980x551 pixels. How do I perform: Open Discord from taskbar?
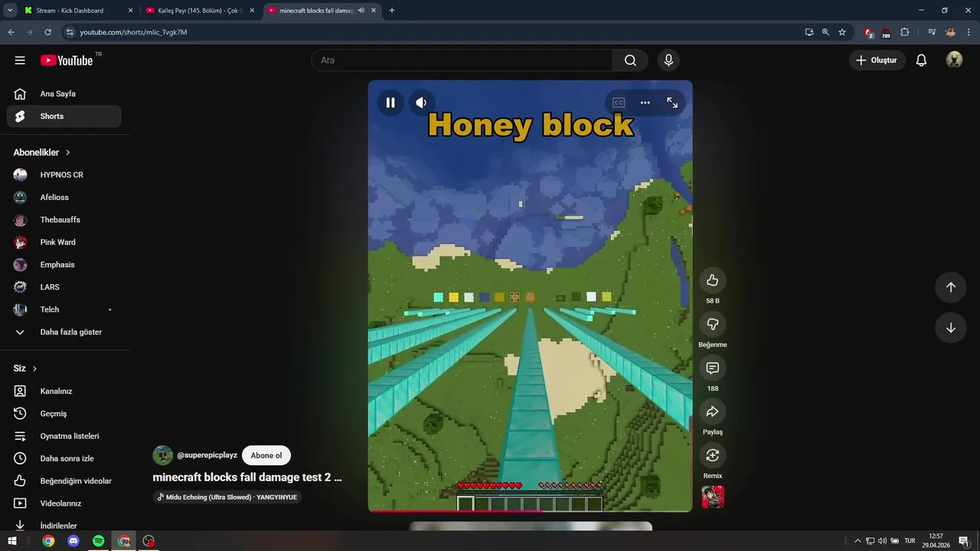(x=73, y=541)
